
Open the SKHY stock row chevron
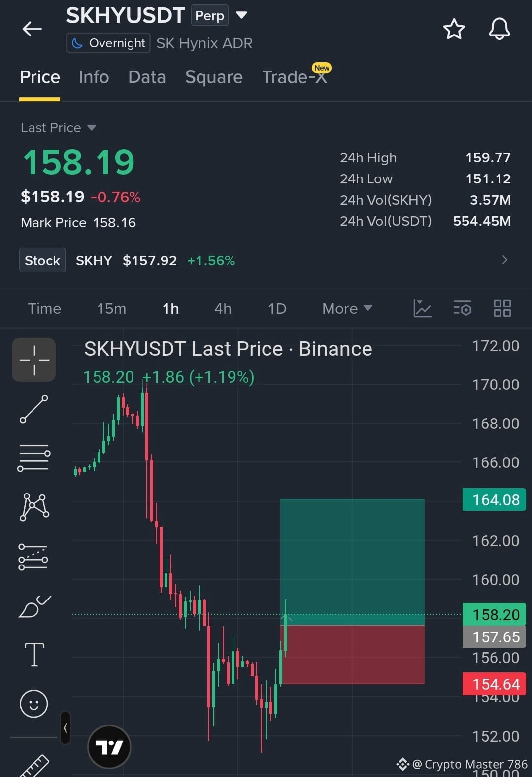tap(504, 260)
